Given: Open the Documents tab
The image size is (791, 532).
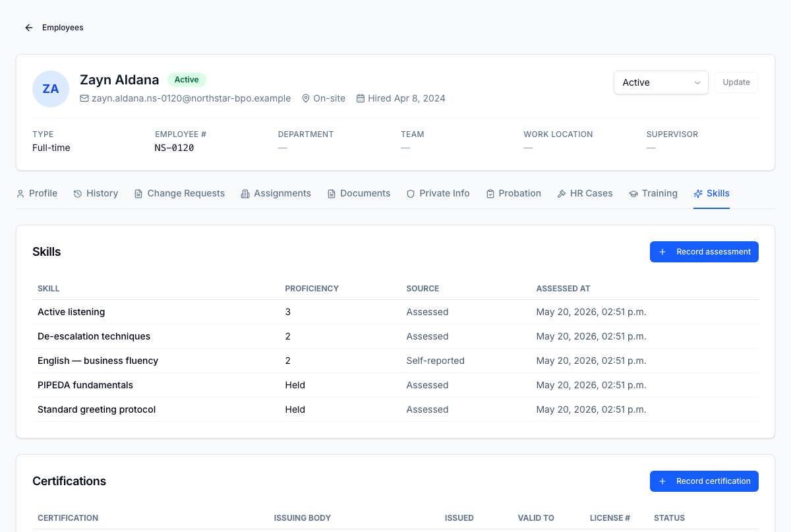Looking at the screenshot, I should 359,193.
